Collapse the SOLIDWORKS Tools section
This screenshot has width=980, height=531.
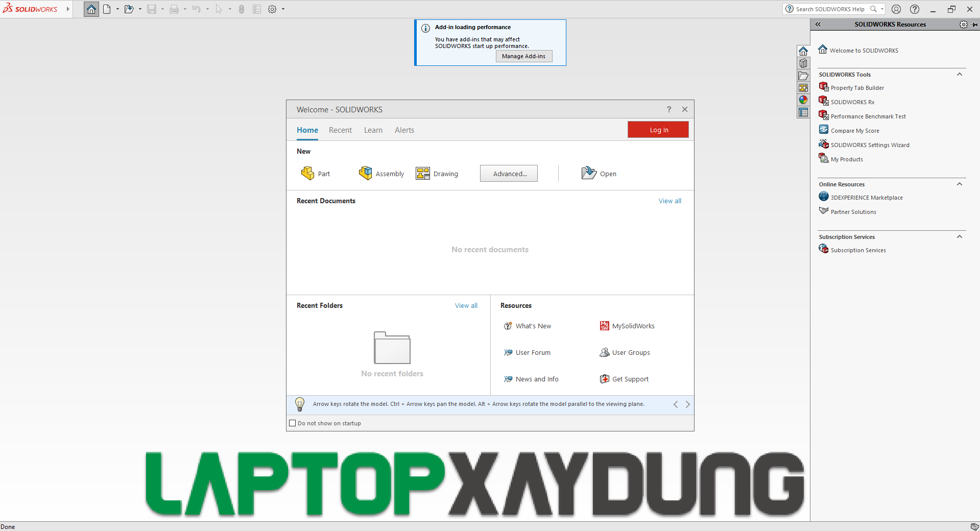[960, 74]
